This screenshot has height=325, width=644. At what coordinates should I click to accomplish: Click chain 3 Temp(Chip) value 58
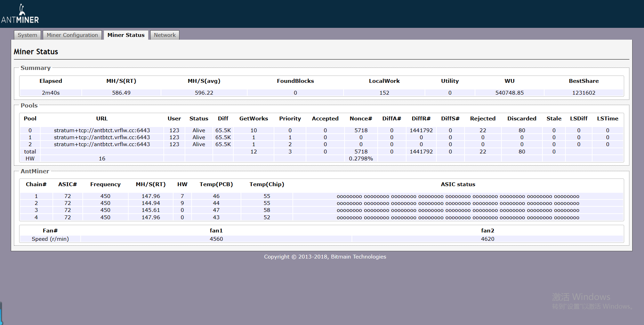(x=267, y=210)
